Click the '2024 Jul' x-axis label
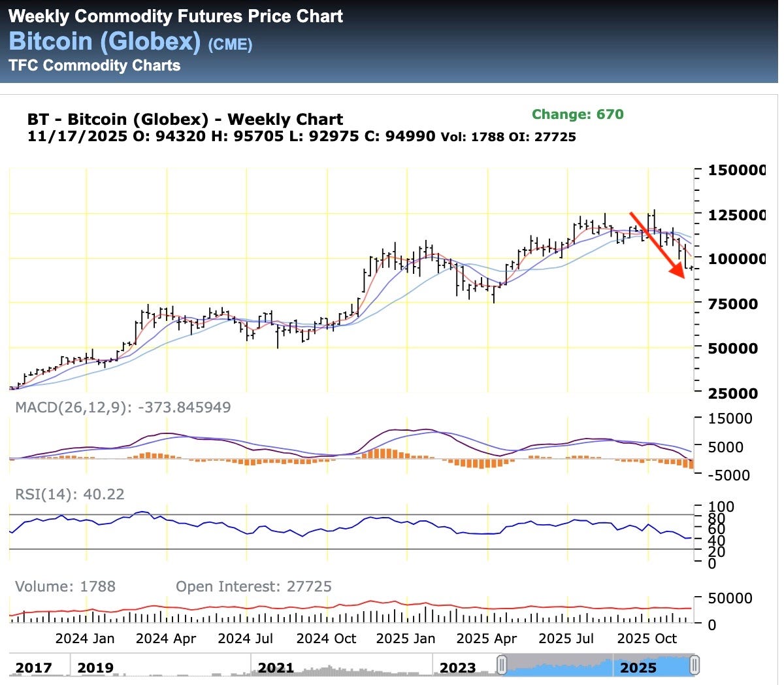The height and width of the screenshot is (685, 784). 246,639
